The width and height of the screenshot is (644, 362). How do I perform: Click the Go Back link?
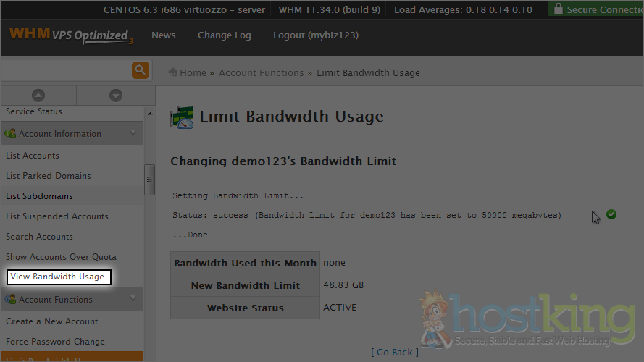[x=395, y=352]
